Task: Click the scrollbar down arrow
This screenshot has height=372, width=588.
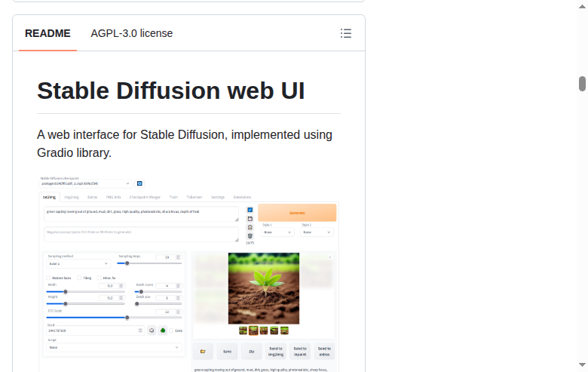Action: tap(582, 364)
